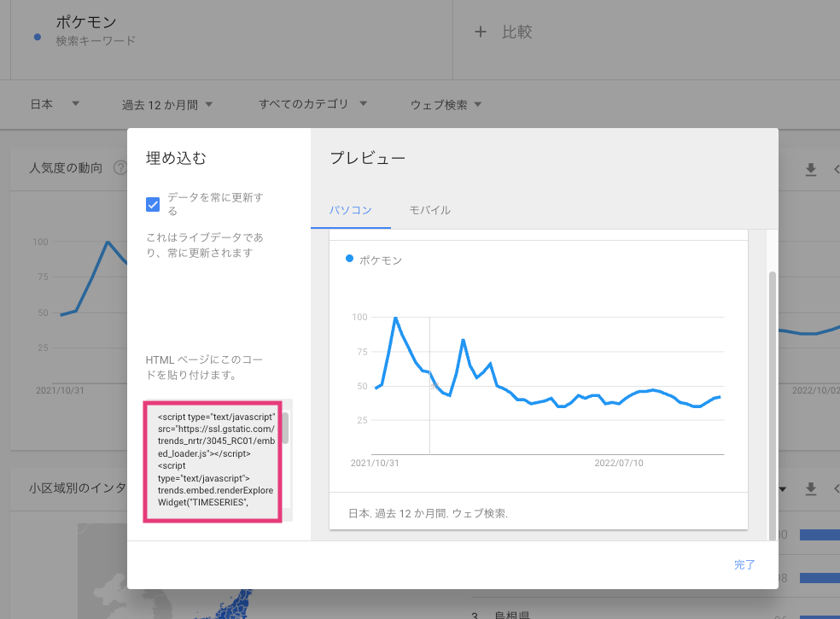
Task: Click inside the embed code text box
Action: [213, 461]
